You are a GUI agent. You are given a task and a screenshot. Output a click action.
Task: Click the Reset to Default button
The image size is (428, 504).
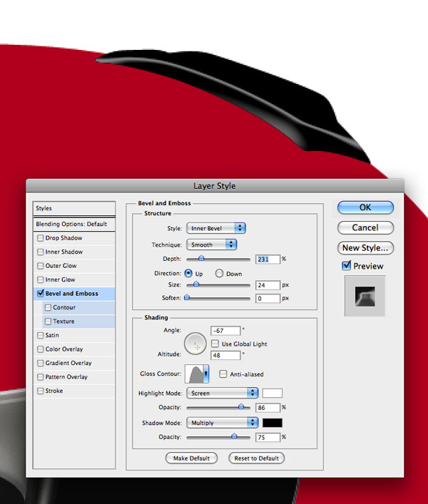pyautogui.click(x=256, y=458)
